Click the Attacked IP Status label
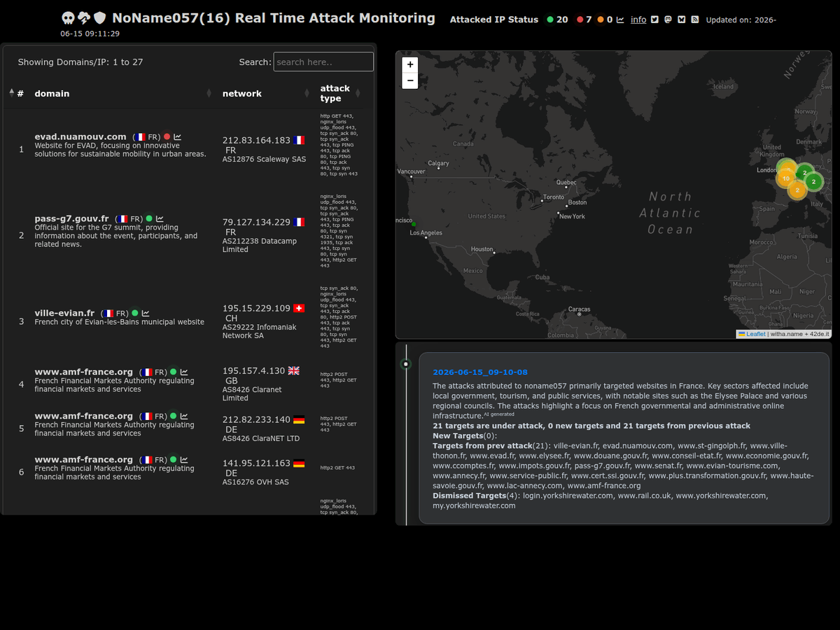Viewport: 840px width, 630px height. tap(494, 20)
